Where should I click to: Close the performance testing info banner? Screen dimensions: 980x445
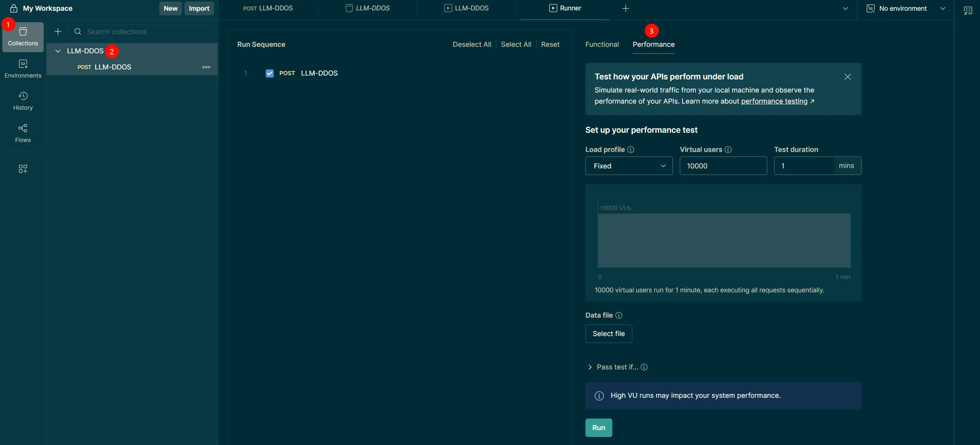click(x=848, y=77)
